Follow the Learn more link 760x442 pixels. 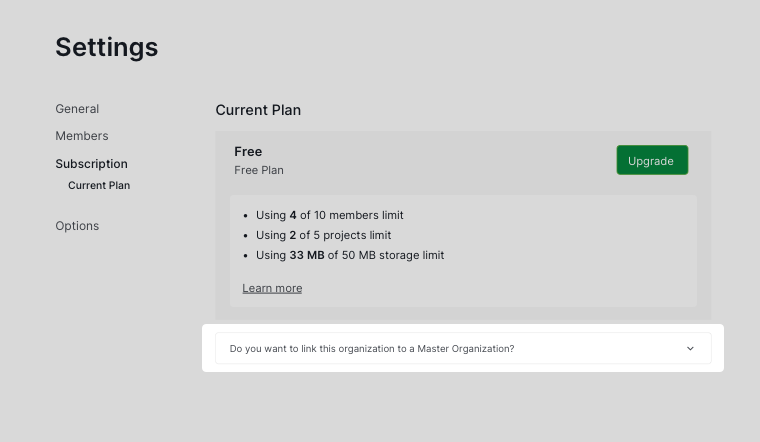272,288
